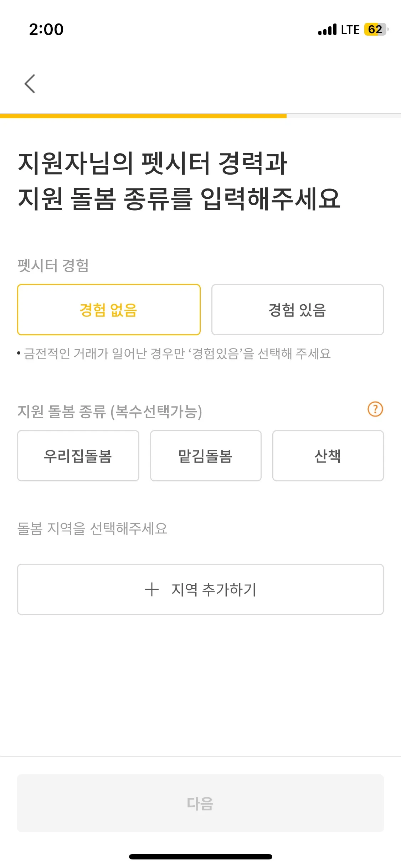Screen dimensions: 401x868
Task: Tap the cellular signal strength bars
Action: tap(327, 30)
